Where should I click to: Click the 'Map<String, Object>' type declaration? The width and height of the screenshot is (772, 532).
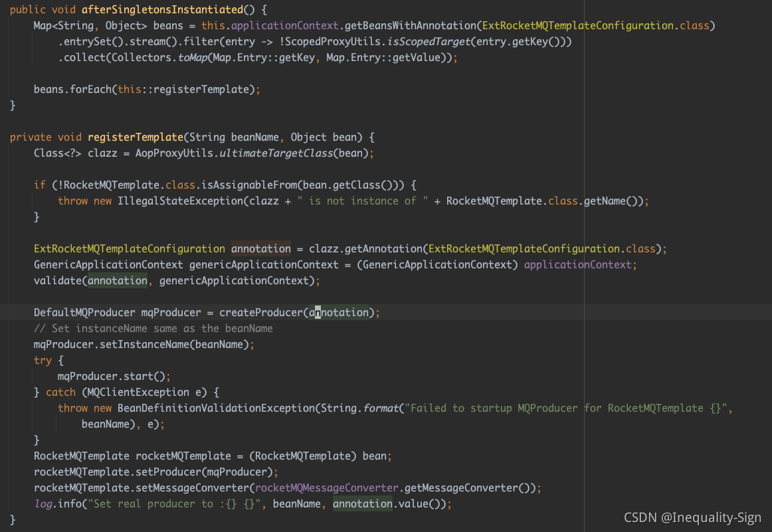(x=90, y=26)
